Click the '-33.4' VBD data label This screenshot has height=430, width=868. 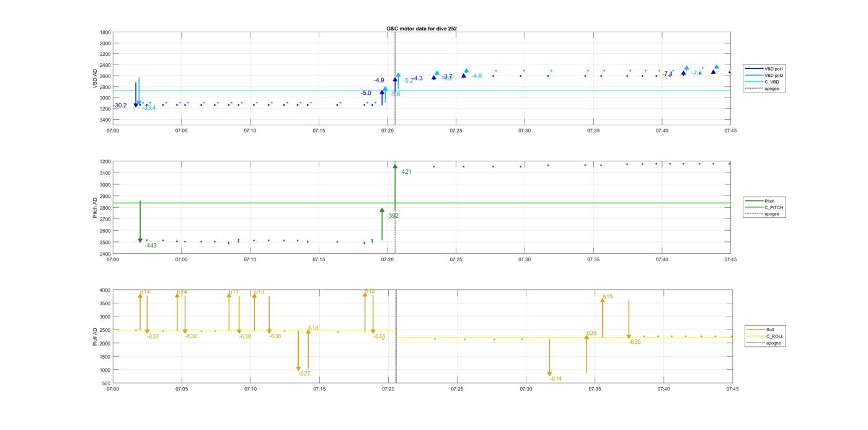149,108
